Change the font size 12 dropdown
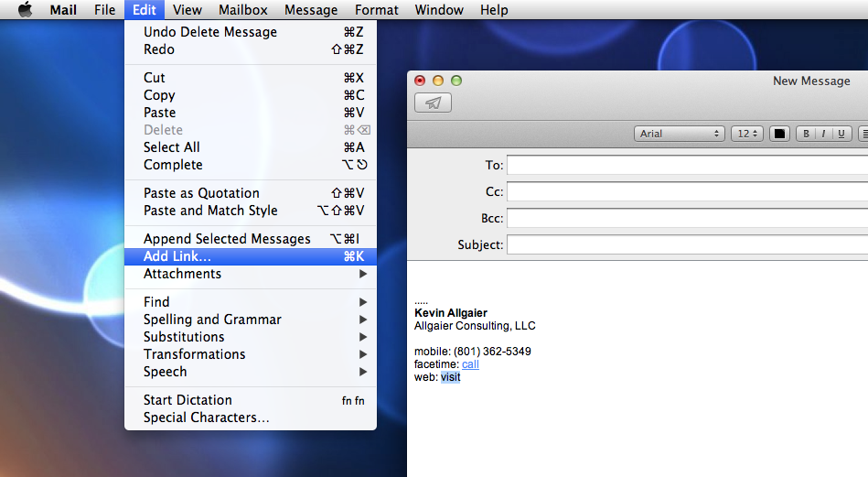The height and width of the screenshot is (477, 868). [746, 134]
